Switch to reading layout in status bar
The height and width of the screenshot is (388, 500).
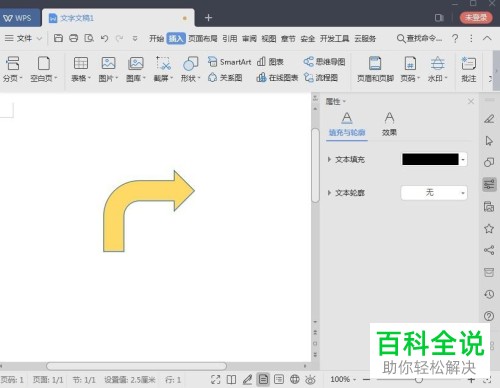(x=231, y=379)
